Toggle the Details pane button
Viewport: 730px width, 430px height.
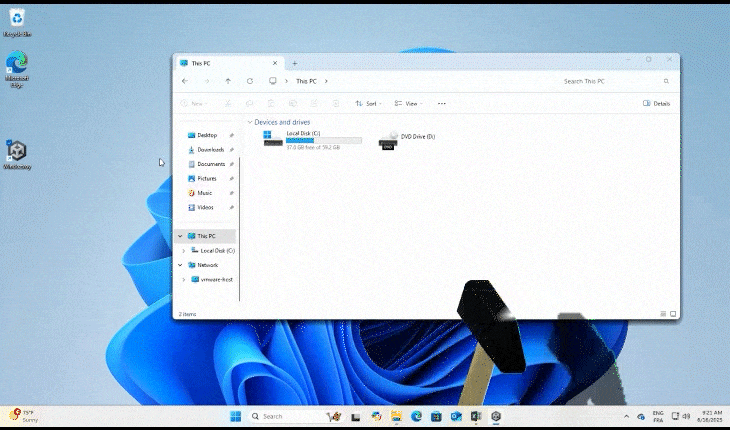point(656,103)
